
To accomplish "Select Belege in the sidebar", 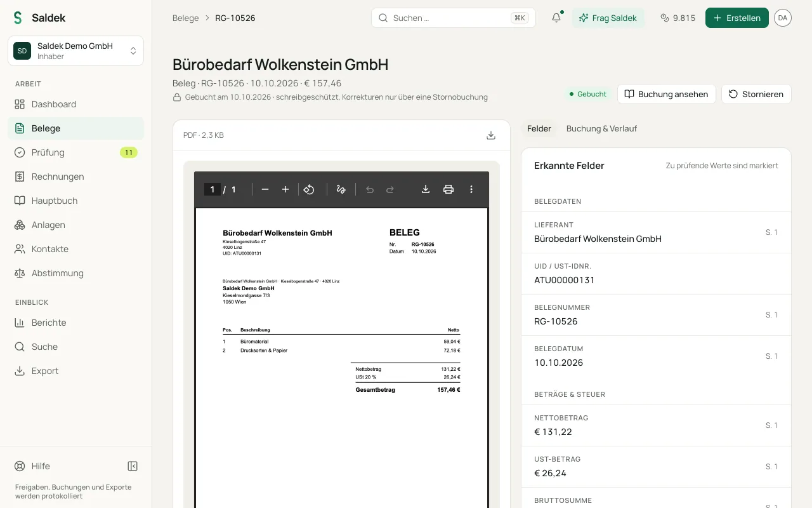I will [x=76, y=128].
